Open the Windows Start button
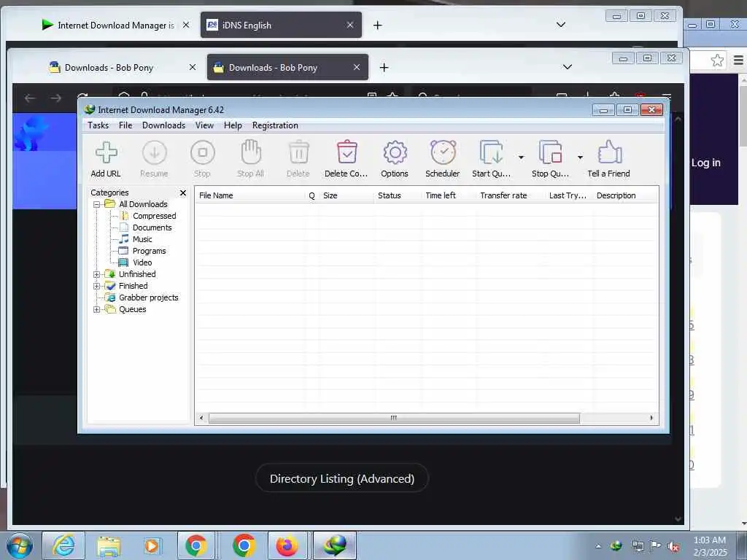 coord(19,545)
